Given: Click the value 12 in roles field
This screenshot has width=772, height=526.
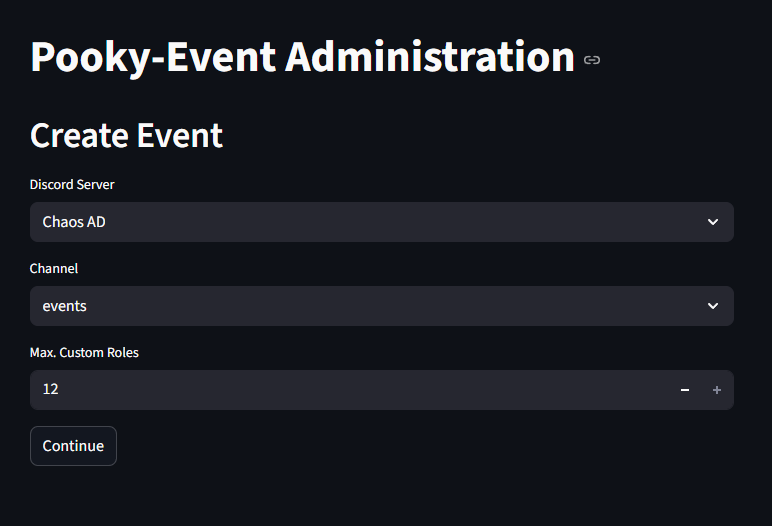Looking at the screenshot, I should pyautogui.click(x=50, y=389).
